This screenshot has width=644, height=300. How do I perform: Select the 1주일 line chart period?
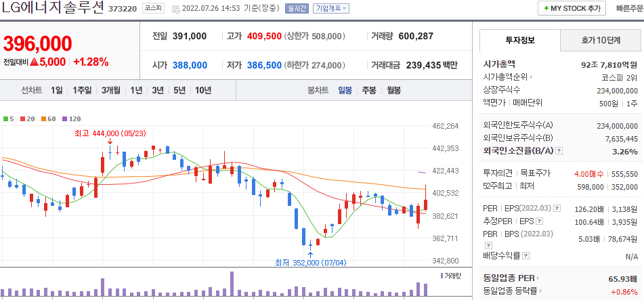82,91
